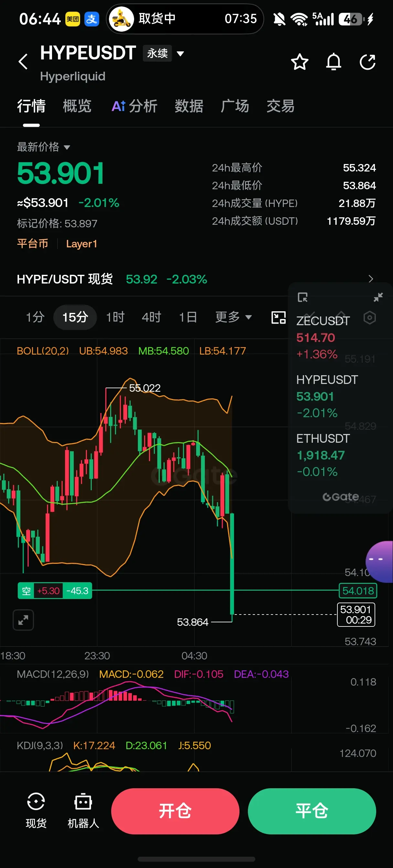Add HYPEUSDT to favorites with star icon
Viewport: 393px width, 868px height.
299,62
